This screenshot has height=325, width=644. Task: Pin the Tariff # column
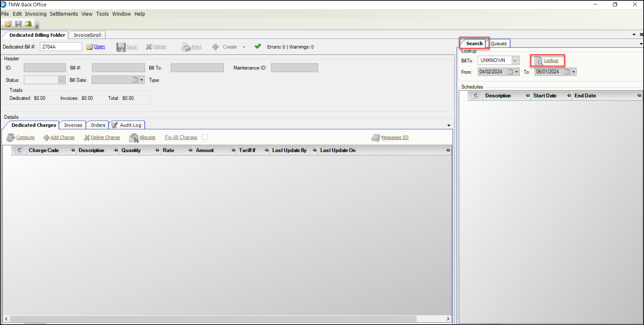tap(267, 150)
